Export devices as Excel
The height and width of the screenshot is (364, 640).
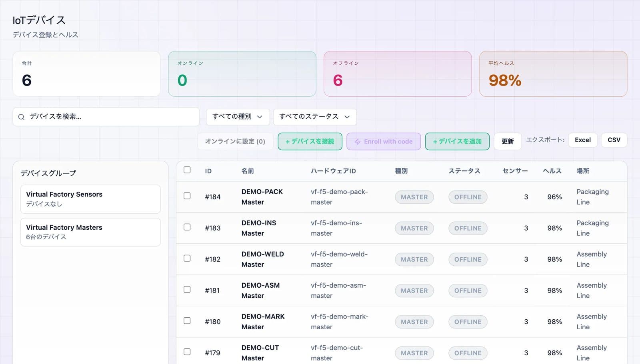click(583, 140)
